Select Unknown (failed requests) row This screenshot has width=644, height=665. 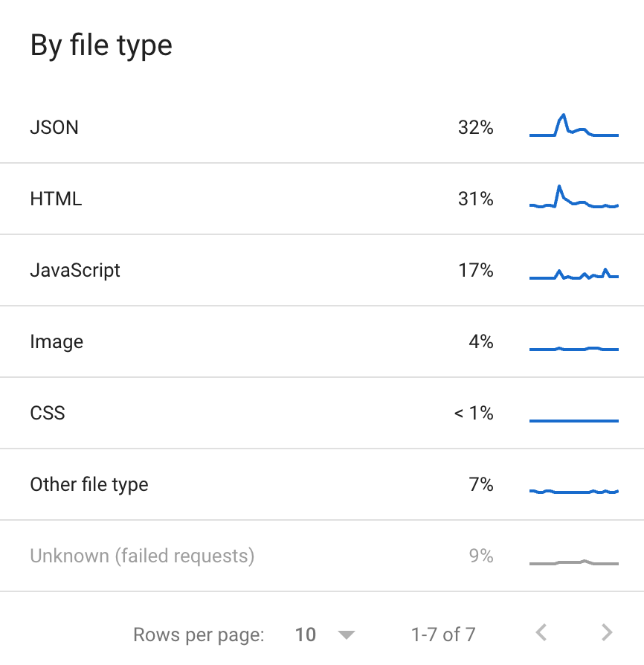click(142, 556)
